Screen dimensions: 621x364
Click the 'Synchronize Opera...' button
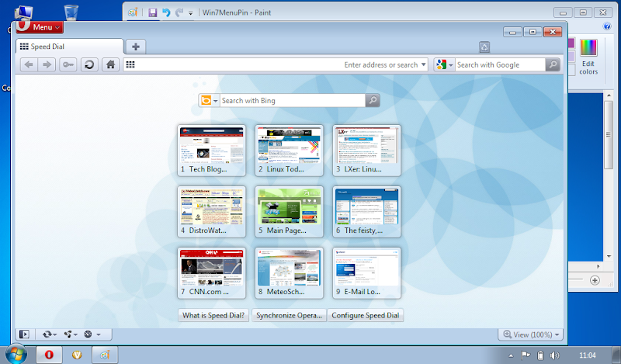point(289,315)
